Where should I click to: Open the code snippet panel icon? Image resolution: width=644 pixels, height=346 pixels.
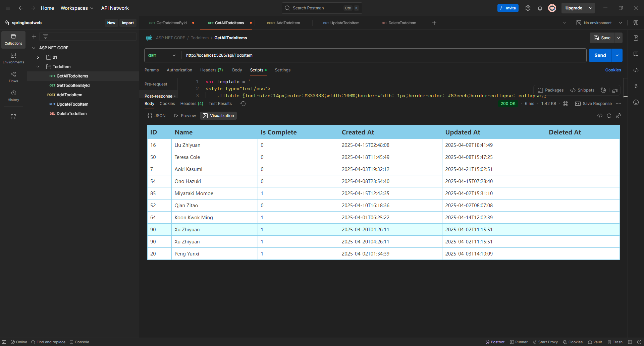636,70
